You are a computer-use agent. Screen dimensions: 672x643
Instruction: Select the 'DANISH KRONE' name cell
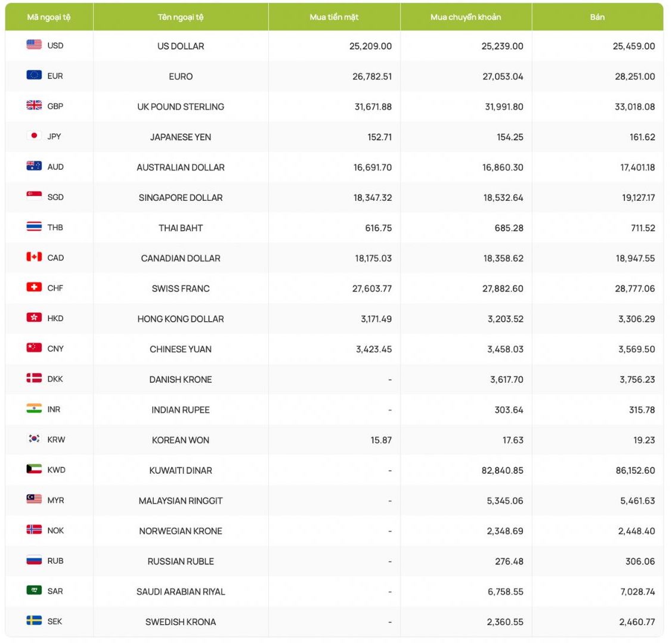[181, 380]
